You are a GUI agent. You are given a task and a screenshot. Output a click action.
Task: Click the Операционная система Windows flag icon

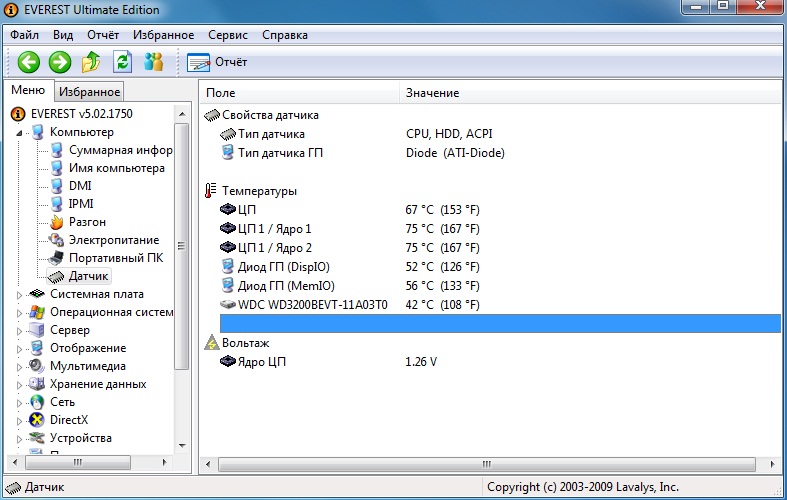[x=37, y=312]
